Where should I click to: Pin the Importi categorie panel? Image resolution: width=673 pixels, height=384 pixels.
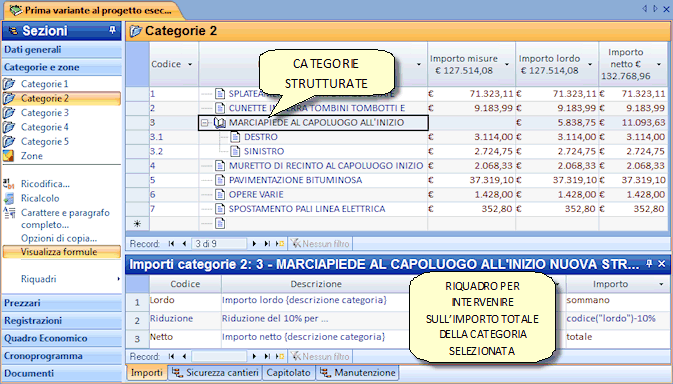tap(649, 264)
